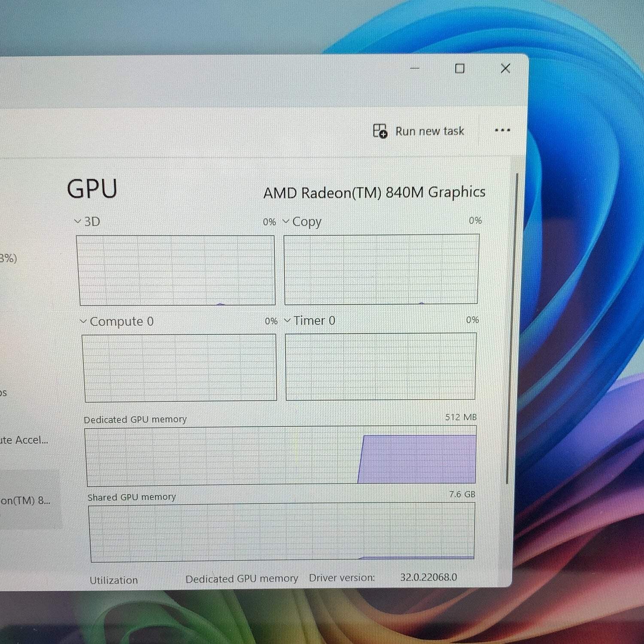Minimize the Task Manager window
The image size is (644, 644).
414,68
